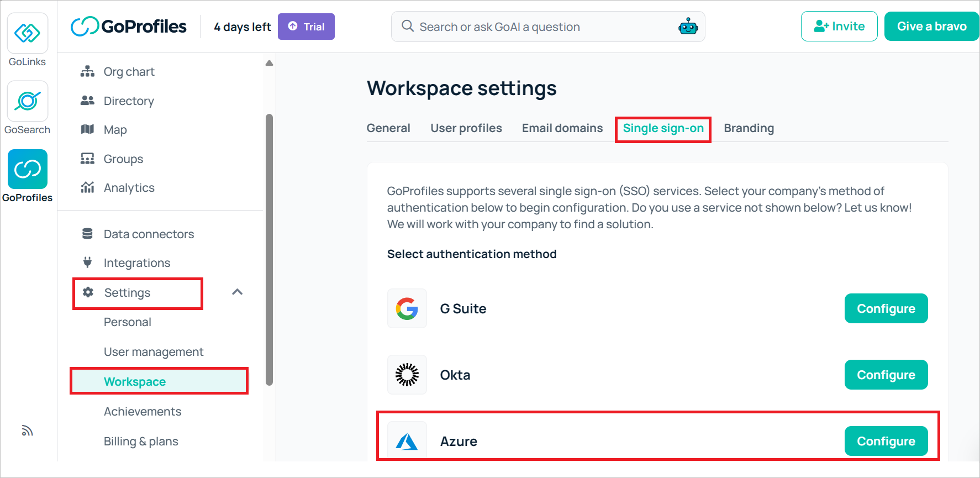
Task: Click the Analytics chart icon
Action: (x=87, y=187)
